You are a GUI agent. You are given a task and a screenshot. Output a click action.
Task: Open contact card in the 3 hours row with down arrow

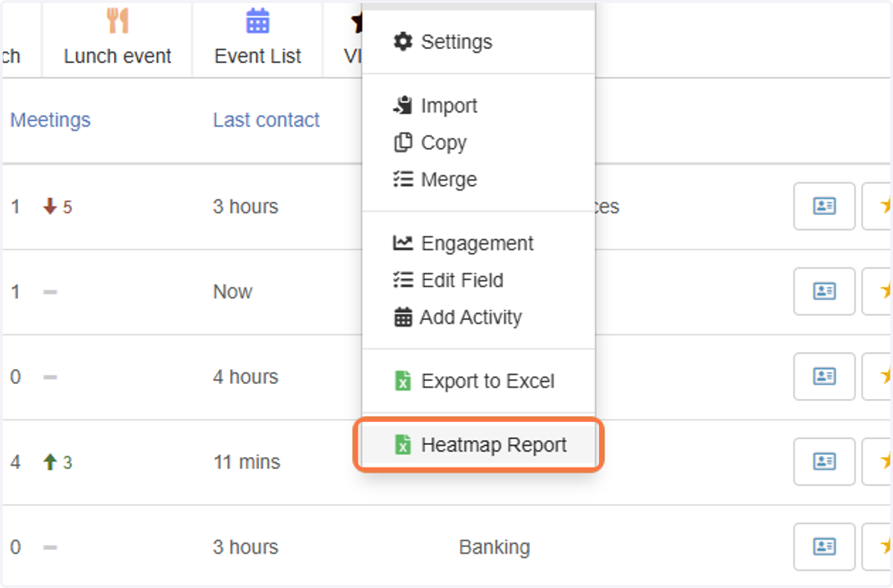click(x=825, y=206)
